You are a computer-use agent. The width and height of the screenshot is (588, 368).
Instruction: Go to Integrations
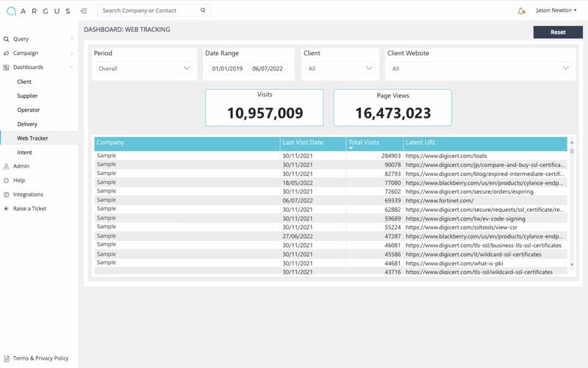[28, 194]
